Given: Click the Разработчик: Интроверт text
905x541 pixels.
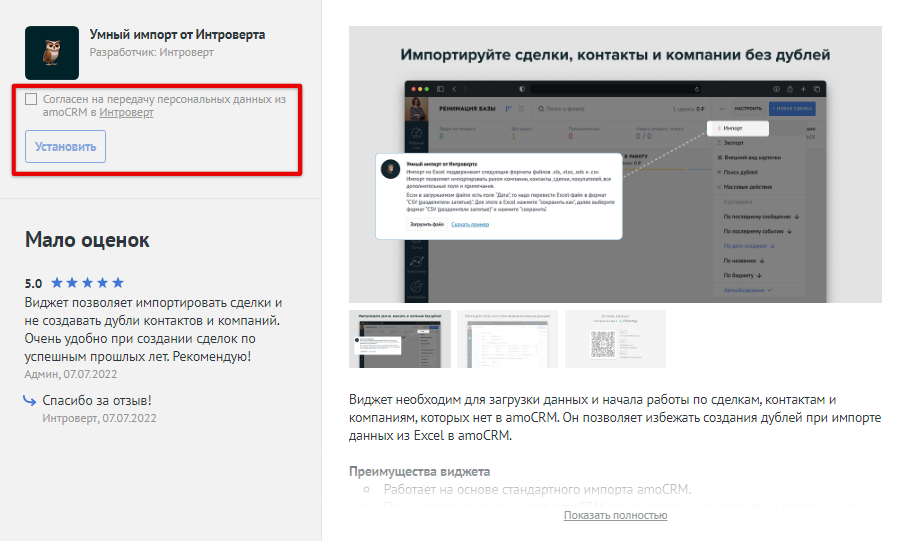Looking at the screenshot, I should 151,52.
